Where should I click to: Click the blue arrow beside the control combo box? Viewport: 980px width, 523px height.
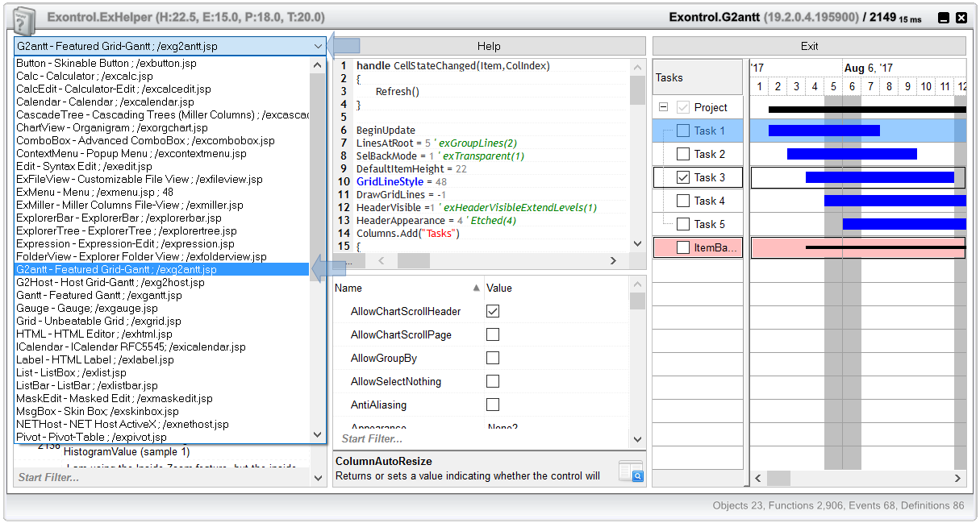pos(344,46)
